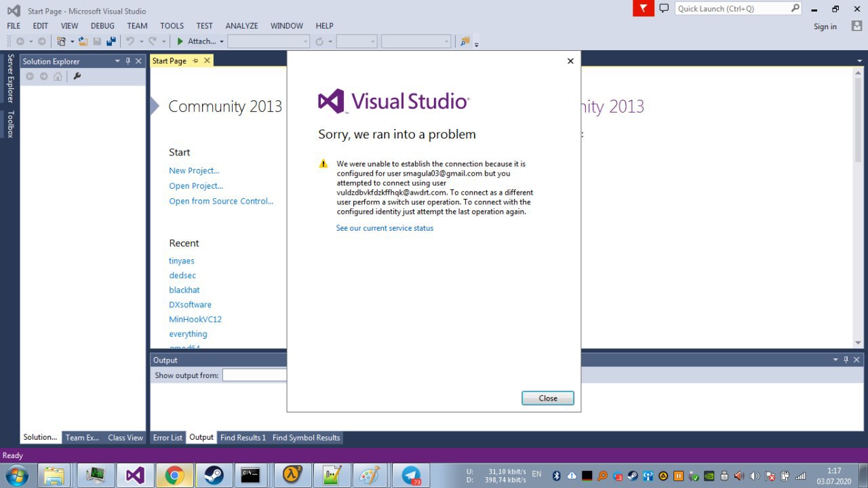Click the Open Project... link
The image size is (868, 488).
pyautogui.click(x=196, y=186)
